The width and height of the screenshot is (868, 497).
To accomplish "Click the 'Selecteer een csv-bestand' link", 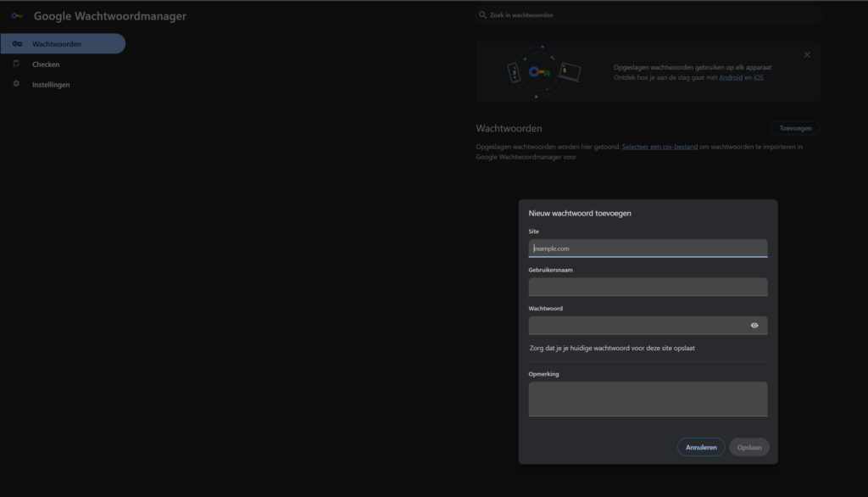I will (659, 147).
